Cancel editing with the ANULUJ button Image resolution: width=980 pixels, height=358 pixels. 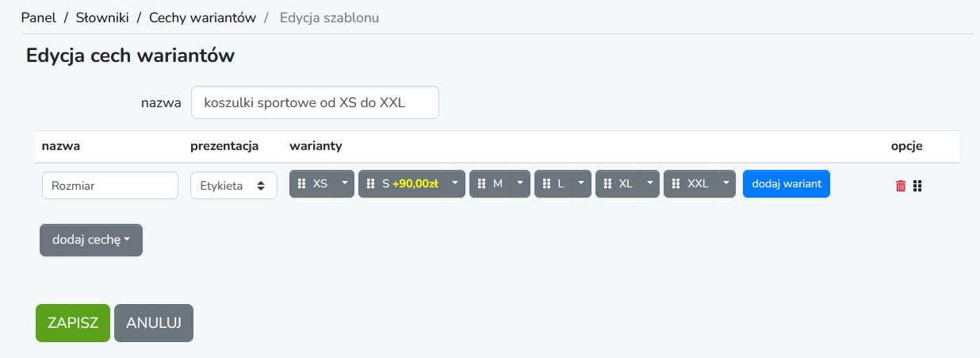tap(154, 323)
